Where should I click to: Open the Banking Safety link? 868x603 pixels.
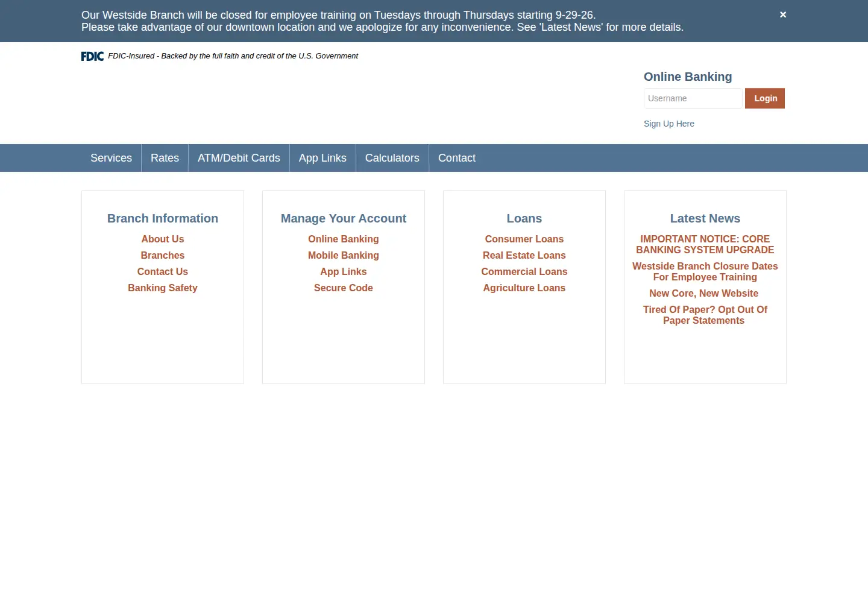pyautogui.click(x=163, y=288)
